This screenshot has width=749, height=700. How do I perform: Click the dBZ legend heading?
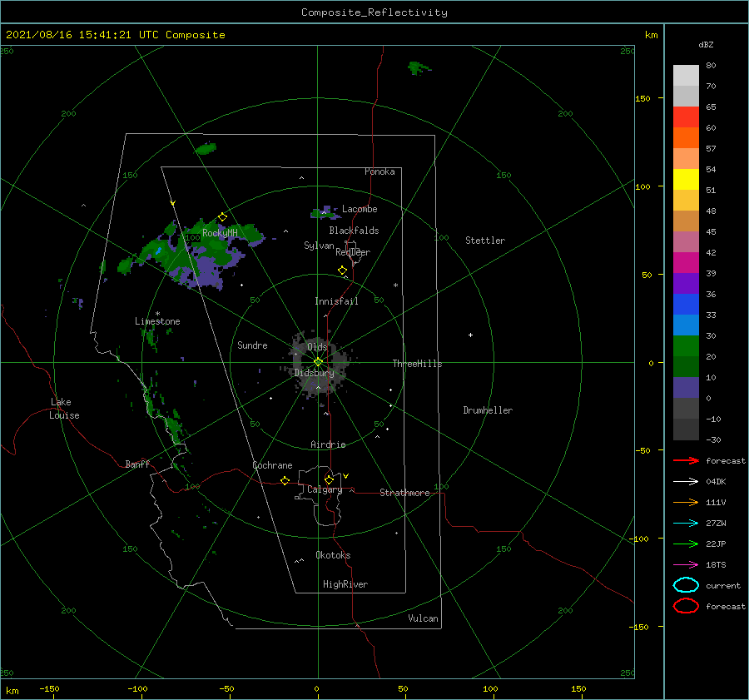click(x=706, y=45)
